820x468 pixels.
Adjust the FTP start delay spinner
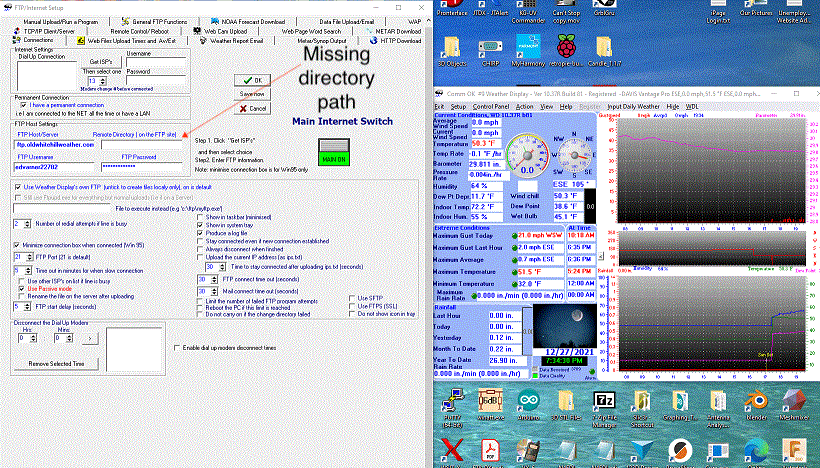click(x=28, y=307)
